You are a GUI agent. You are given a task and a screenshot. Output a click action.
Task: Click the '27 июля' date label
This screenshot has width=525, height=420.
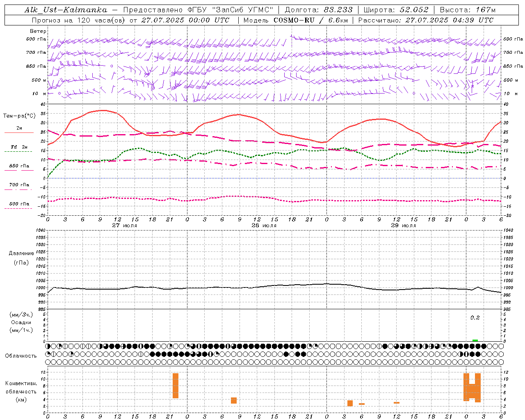click(125, 226)
